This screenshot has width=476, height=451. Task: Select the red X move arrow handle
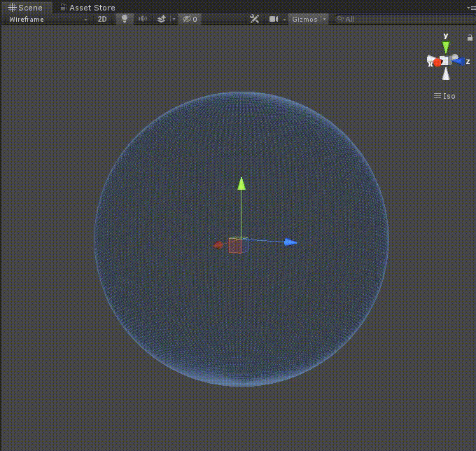tap(218, 245)
